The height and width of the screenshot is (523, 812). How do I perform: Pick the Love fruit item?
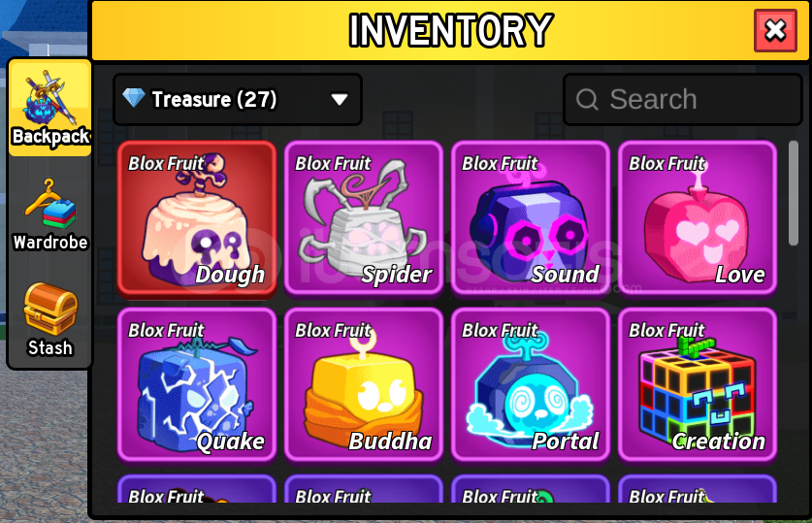click(697, 218)
